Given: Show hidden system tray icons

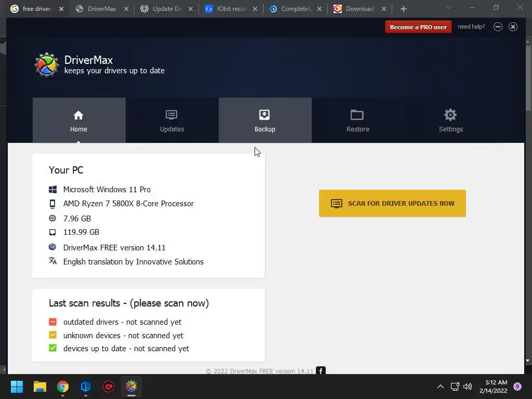Looking at the screenshot, I should click(441, 387).
